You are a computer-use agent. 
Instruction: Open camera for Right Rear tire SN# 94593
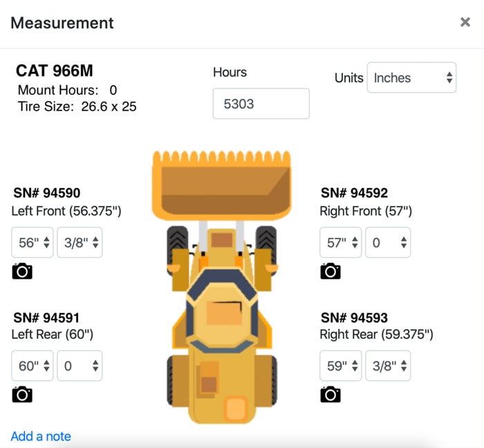[x=331, y=394]
